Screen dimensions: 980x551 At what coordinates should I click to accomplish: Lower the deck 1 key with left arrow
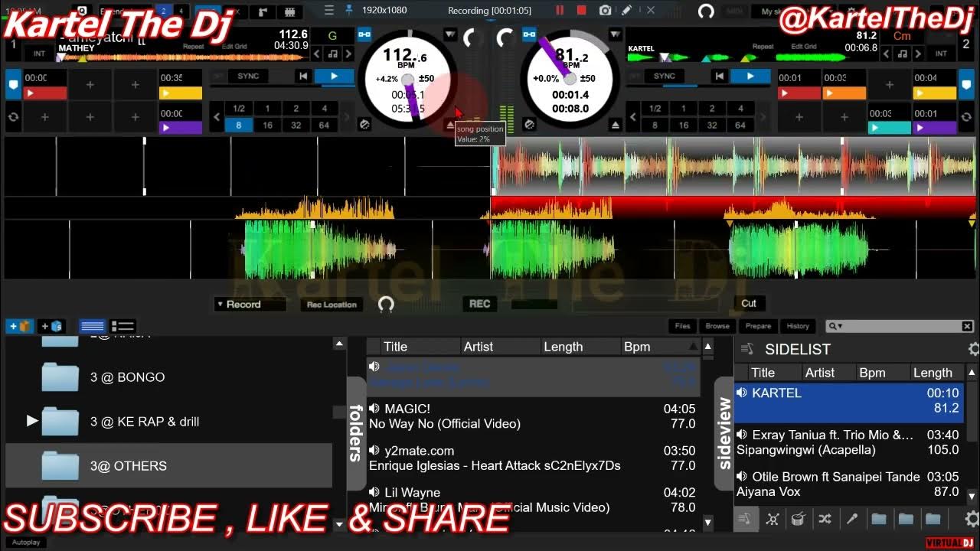[x=317, y=54]
